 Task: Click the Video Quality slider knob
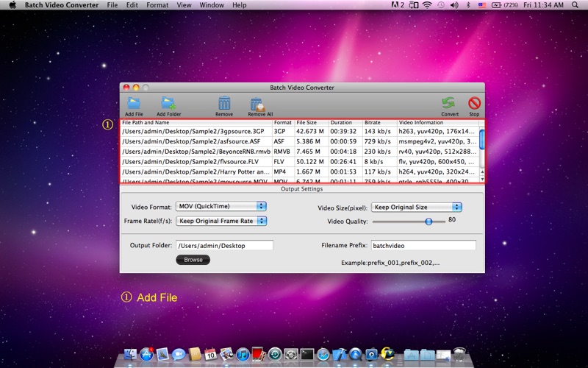(429, 222)
